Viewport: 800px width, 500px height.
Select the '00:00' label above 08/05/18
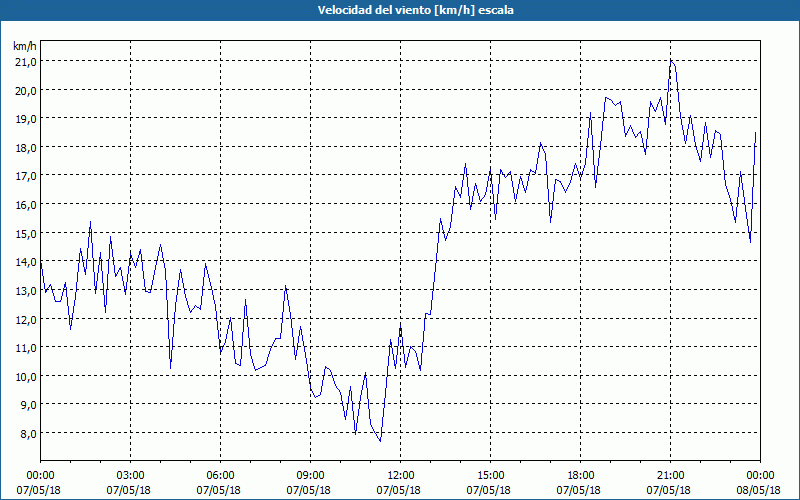[x=760, y=476]
